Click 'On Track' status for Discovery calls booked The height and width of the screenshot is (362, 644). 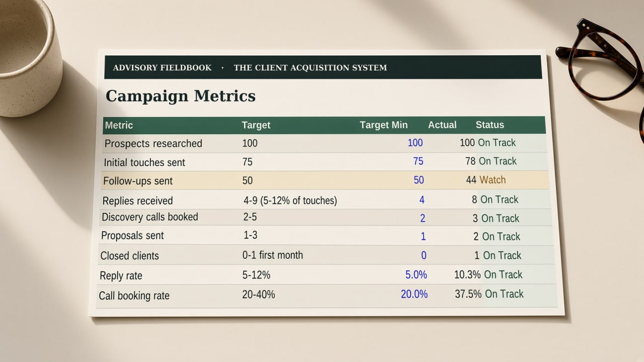(500, 218)
